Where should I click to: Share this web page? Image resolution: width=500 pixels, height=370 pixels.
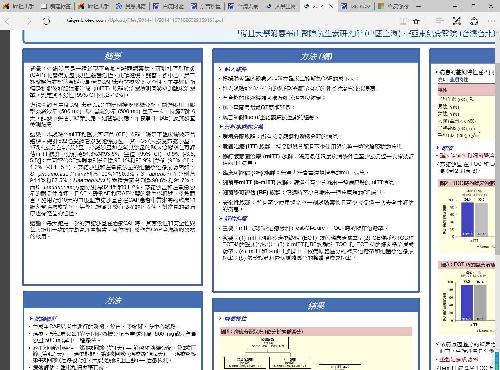474,21
